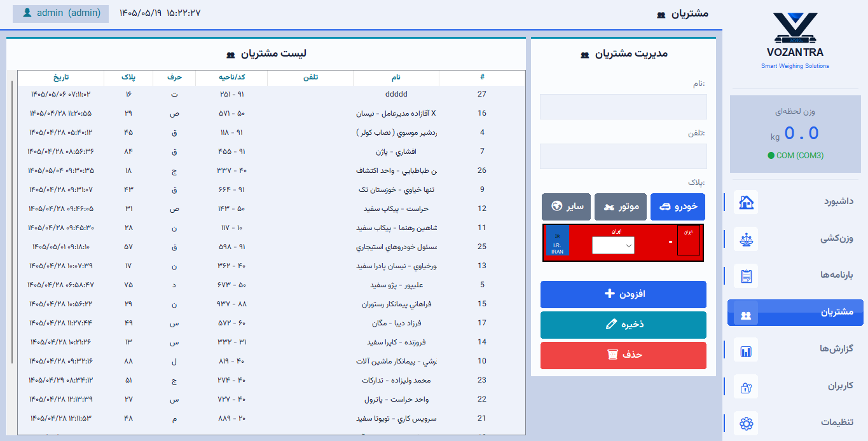This screenshot has width=868, height=441.
Task: Click the تاریخ column header
Action: point(60,78)
